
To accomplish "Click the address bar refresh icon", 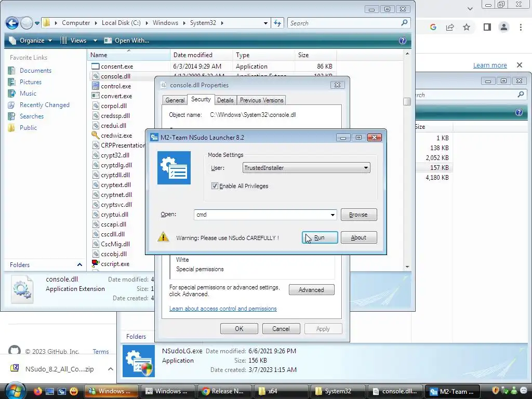I will click(277, 23).
